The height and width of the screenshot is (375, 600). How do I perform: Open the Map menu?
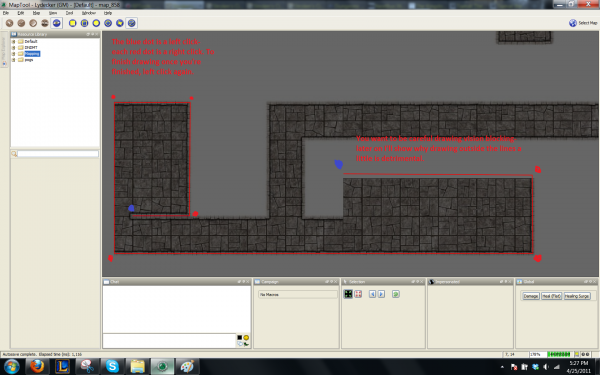[x=36, y=13]
